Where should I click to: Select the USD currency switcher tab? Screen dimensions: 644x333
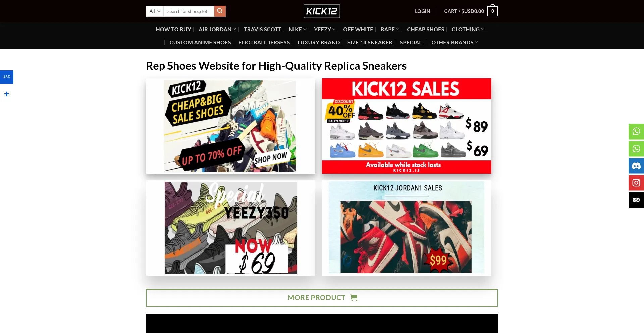click(x=7, y=77)
